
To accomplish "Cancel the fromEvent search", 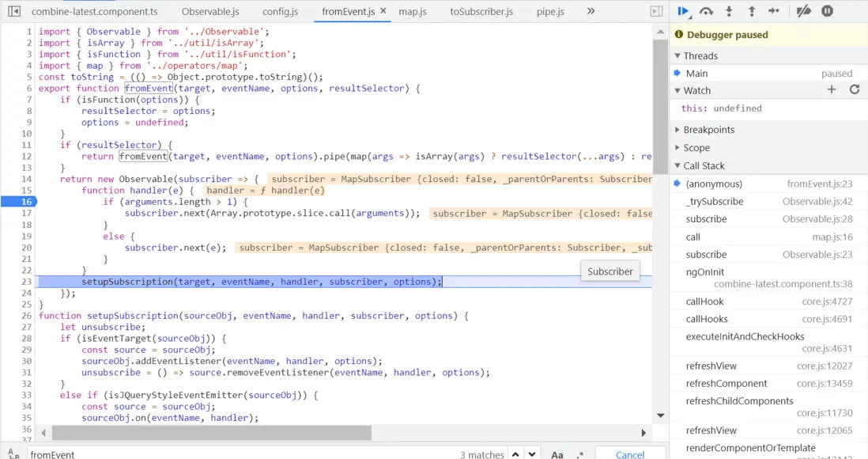I will [x=630, y=454].
